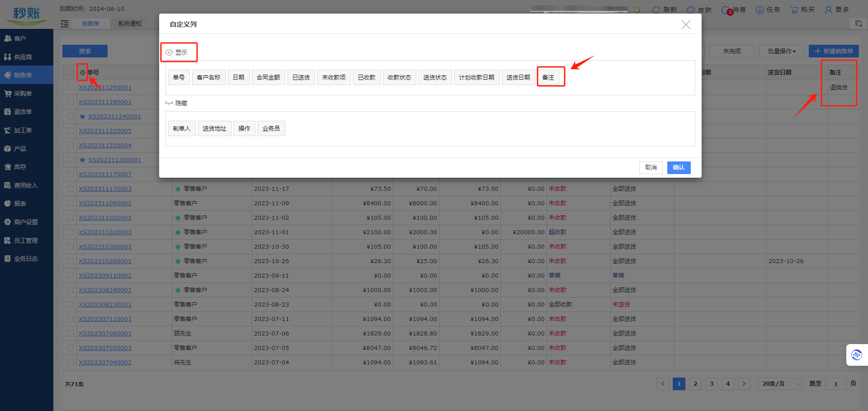Click the 未完成 filter button
Image resolution: width=868 pixels, height=411 pixels.
tap(732, 51)
